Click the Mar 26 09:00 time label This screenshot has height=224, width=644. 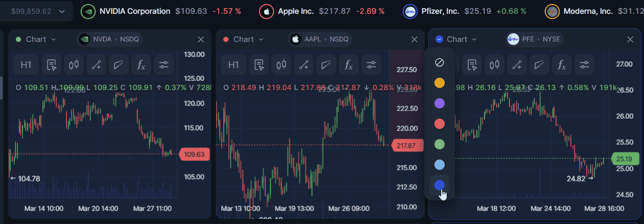coord(348,209)
